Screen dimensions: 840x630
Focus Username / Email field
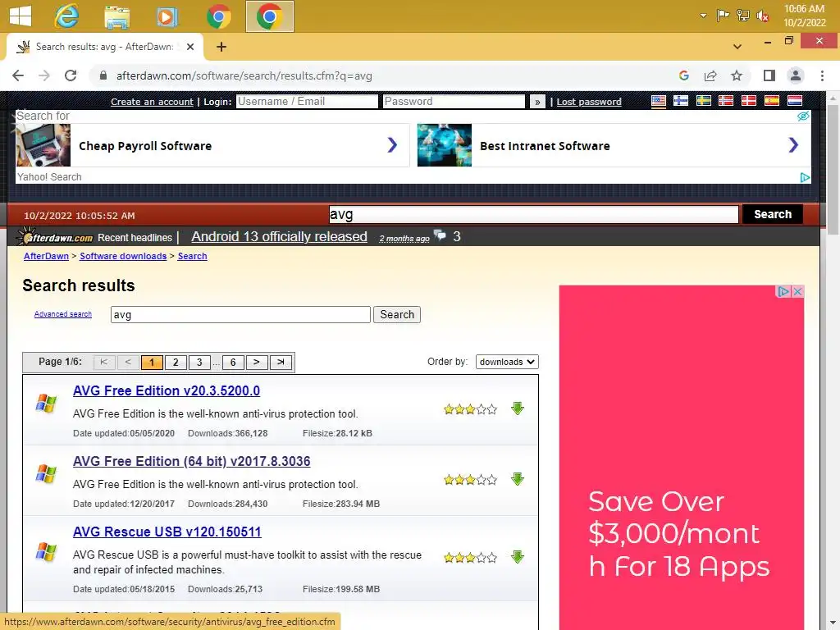[307, 101]
